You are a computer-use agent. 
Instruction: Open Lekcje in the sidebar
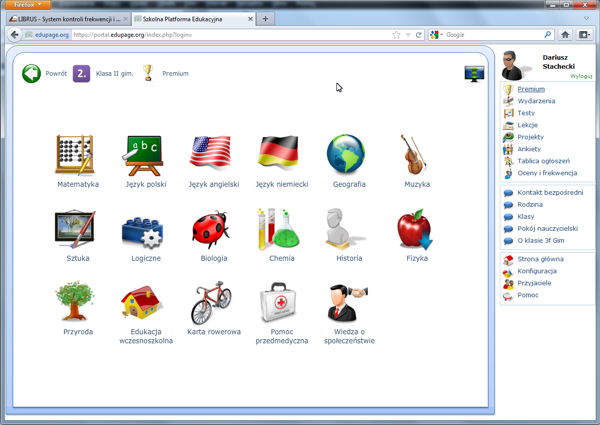click(x=528, y=125)
